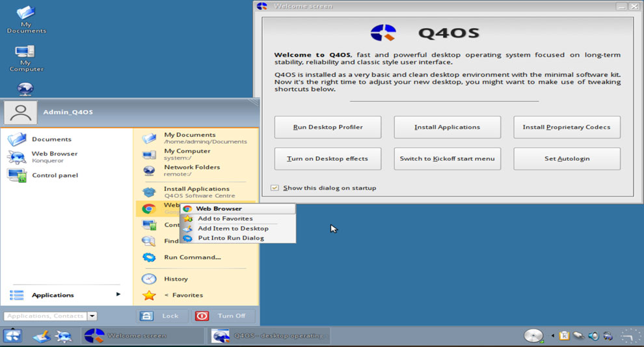Open Install Applications Q4OS Software Centre
This screenshot has width=644, height=347.
coord(189,192)
